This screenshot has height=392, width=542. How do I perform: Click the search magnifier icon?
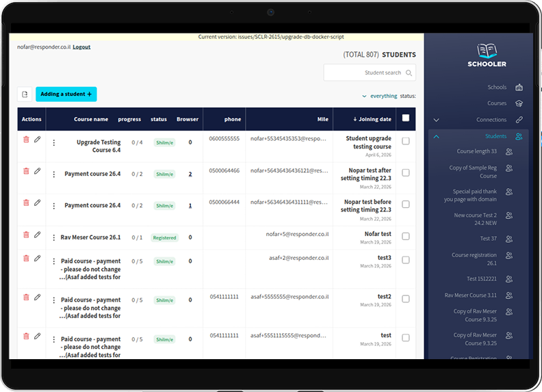(409, 73)
